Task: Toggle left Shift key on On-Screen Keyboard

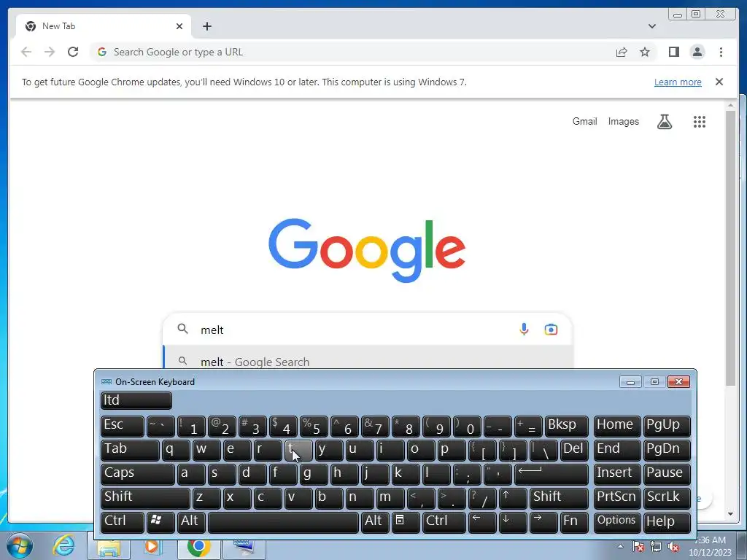Action: [x=145, y=499]
